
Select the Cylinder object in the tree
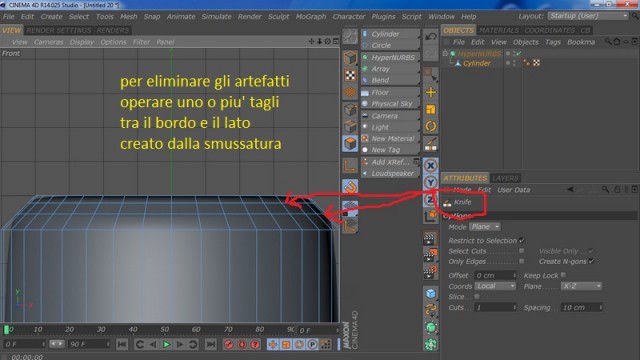476,63
